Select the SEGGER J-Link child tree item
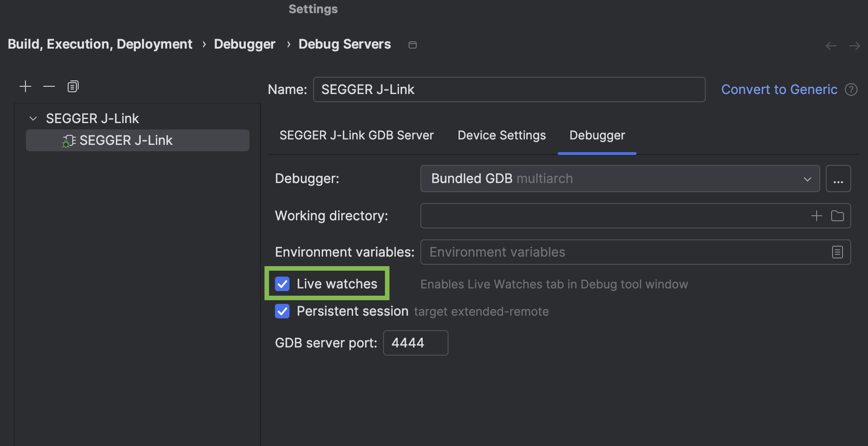Screen dimensions: 868x446 coord(126,140)
